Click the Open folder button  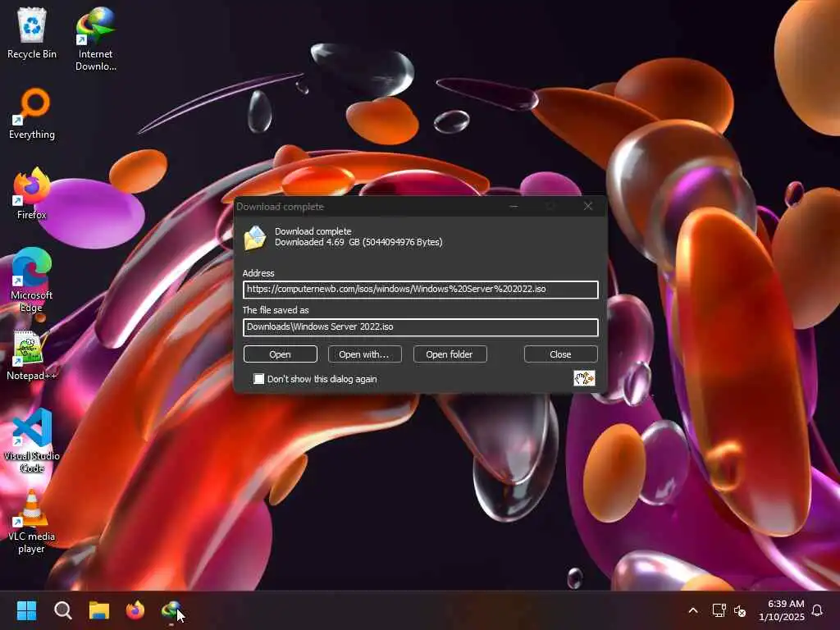coord(450,354)
